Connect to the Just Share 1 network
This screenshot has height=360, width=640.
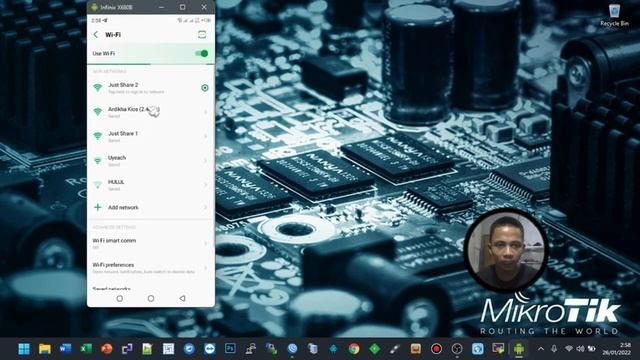coord(151,136)
